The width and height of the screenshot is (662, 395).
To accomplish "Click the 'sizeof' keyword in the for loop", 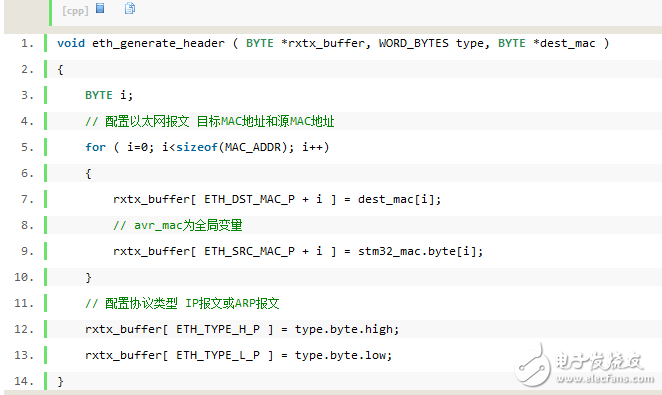I will click(x=197, y=147).
